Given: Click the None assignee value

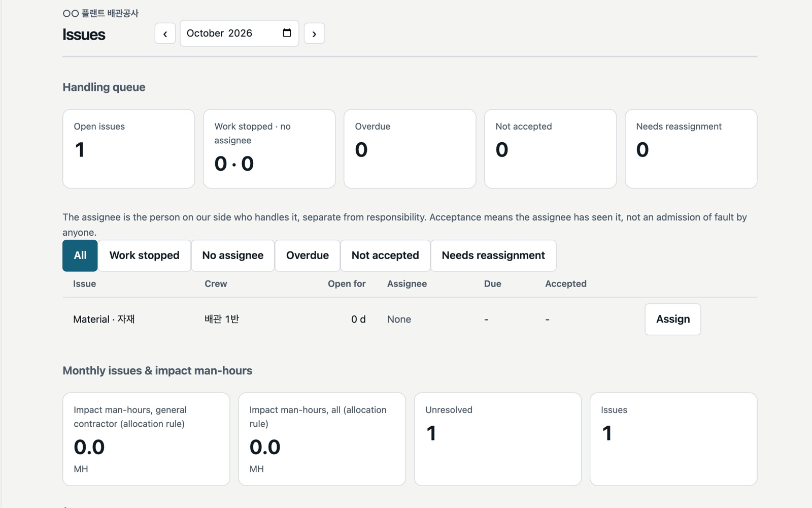Looking at the screenshot, I should click(x=399, y=320).
